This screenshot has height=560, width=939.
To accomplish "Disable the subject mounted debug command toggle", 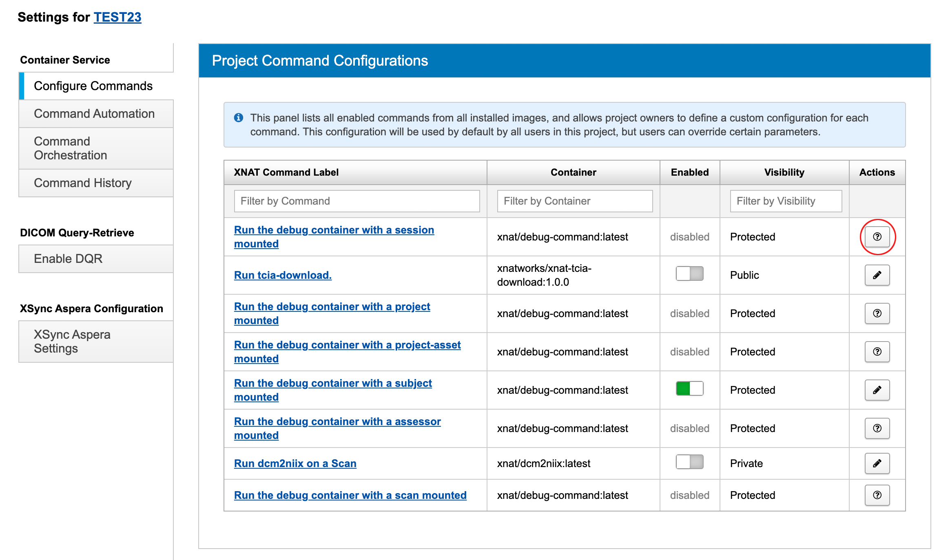I will 689,388.
